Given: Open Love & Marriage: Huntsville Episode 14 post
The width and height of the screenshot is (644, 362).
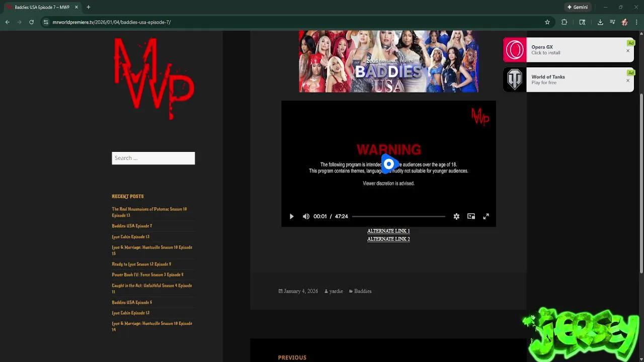Looking at the screenshot, I should click(x=152, y=326).
